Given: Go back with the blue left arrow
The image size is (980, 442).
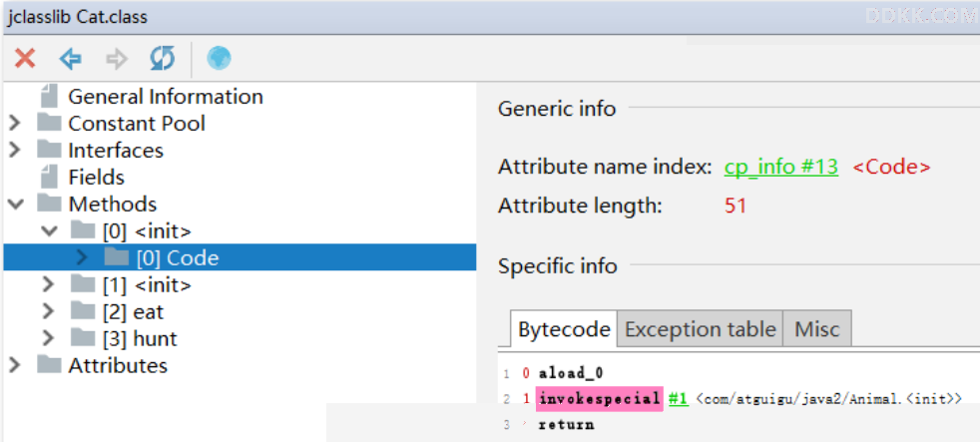Looking at the screenshot, I should [71, 59].
